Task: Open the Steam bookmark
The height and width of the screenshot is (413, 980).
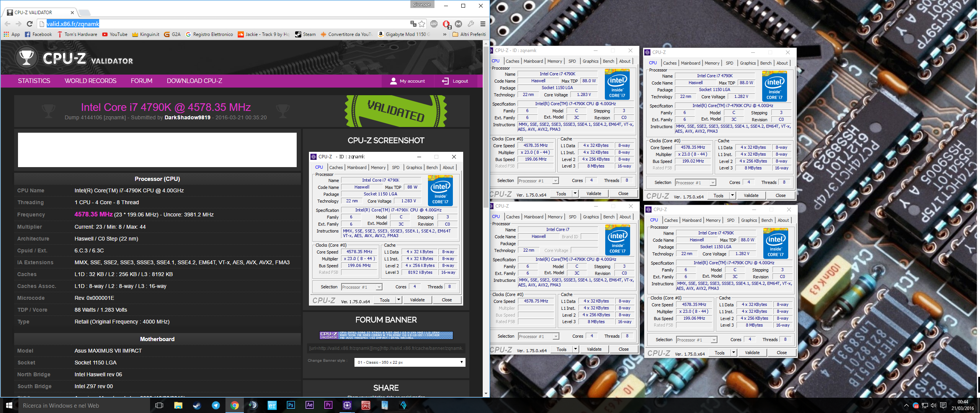Action: click(x=305, y=34)
